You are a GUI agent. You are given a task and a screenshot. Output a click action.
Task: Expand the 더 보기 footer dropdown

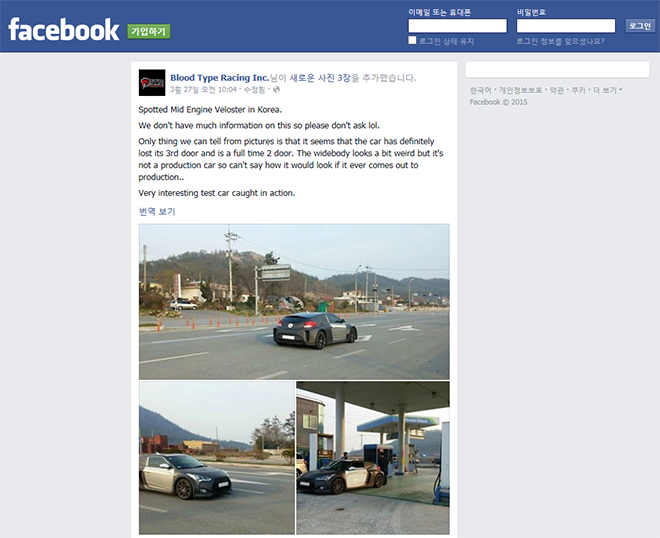607,90
